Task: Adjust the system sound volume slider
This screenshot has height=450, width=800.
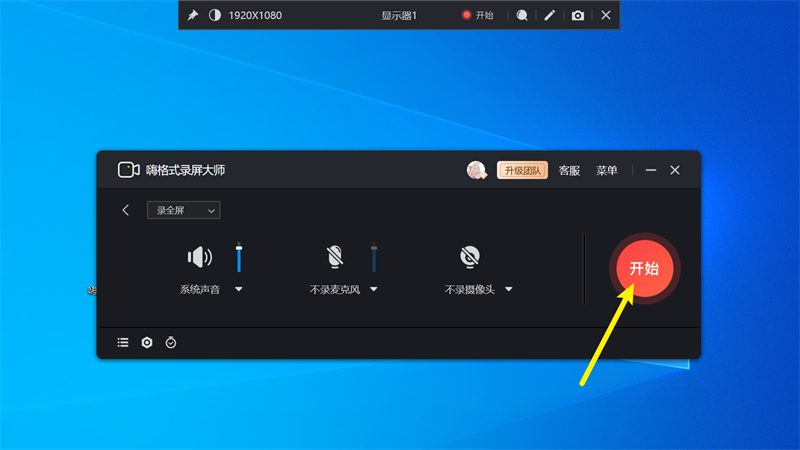Action: point(239,257)
